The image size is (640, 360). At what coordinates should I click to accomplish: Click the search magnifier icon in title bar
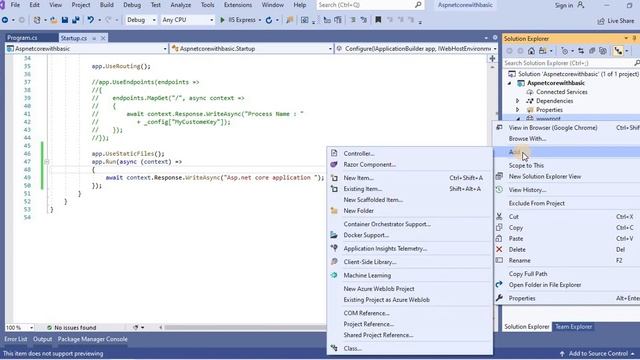(418, 5)
